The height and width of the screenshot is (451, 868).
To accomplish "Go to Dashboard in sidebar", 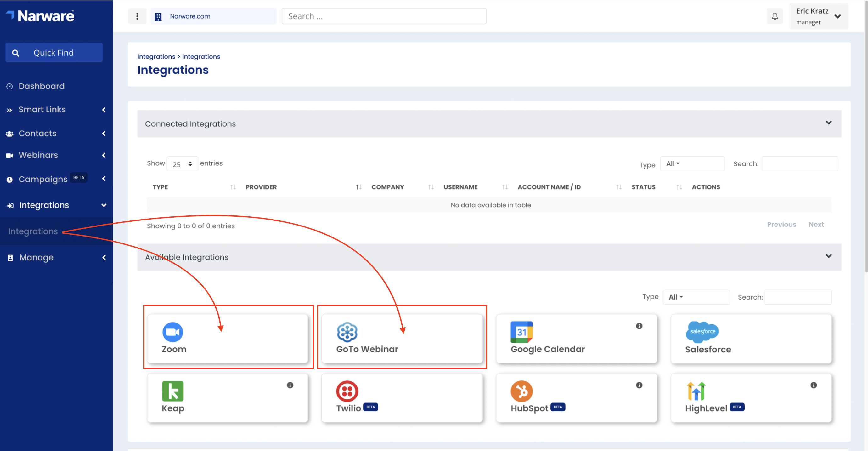I will (x=41, y=86).
